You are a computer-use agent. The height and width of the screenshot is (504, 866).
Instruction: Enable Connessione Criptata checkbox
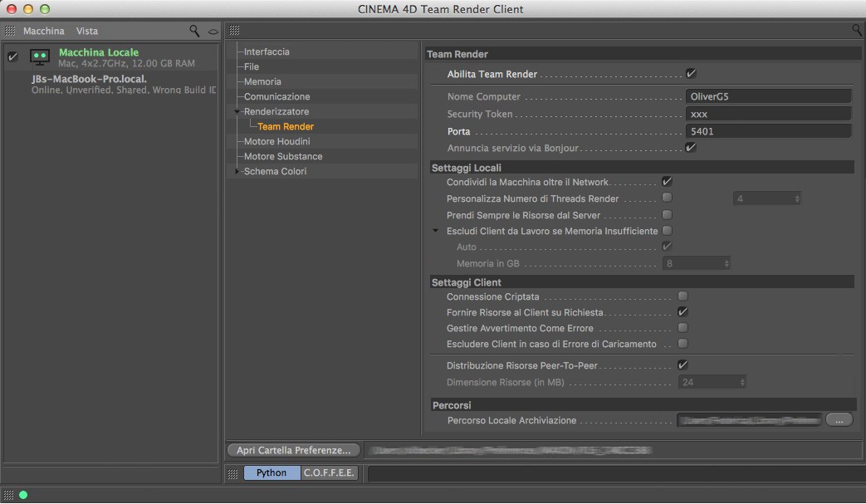[683, 296]
